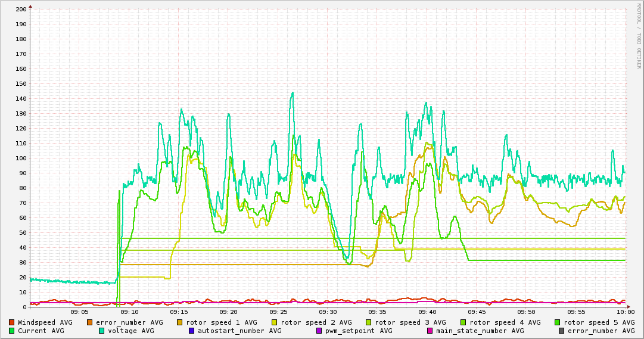Click the 09:05 time axis label
The image size is (644, 339).
click(79, 312)
